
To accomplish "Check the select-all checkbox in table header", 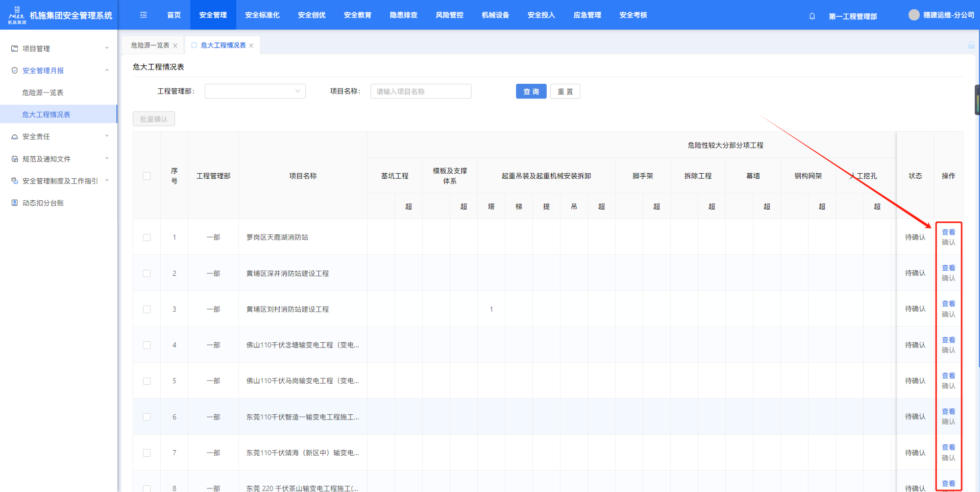I will coord(147,176).
